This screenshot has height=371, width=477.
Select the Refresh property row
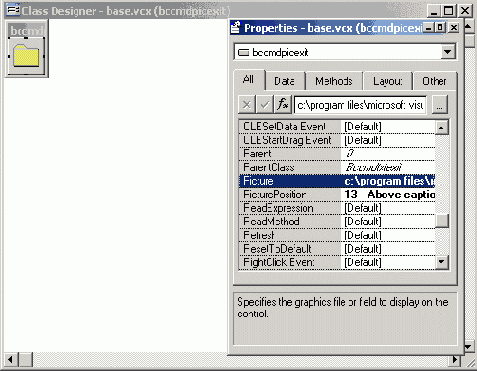coord(337,235)
